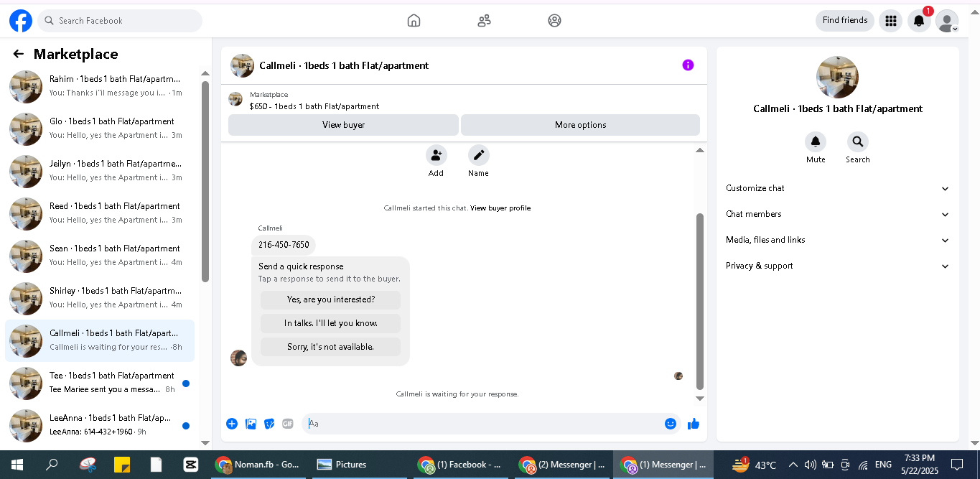
Task: Expand Chat members section
Action: coord(837,214)
